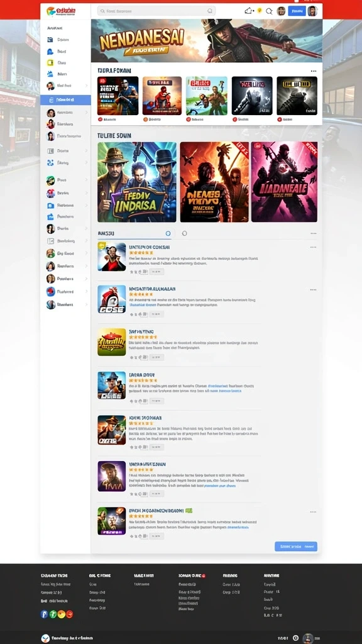Viewport: 362px width, 644px height.
Task: Select the grey radio button beside ANSSU tab
Action: click(x=184, y=233)
